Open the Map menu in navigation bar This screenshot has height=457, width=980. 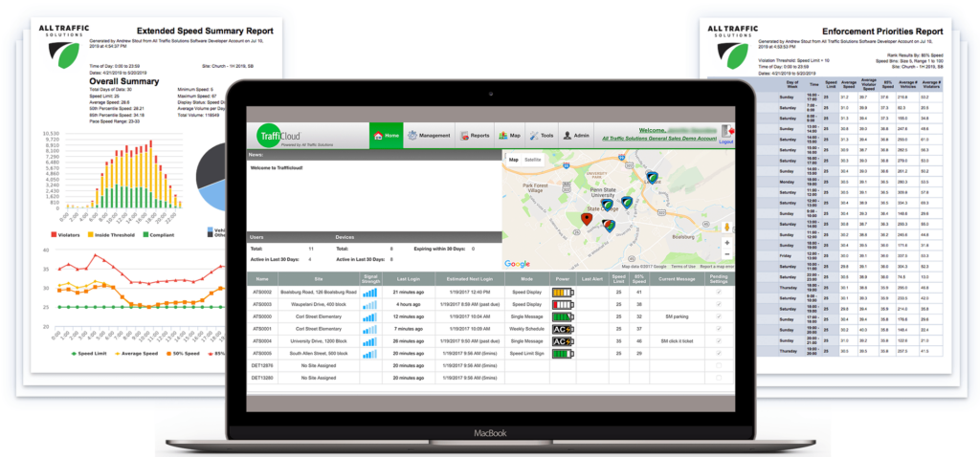pos(510,136)
